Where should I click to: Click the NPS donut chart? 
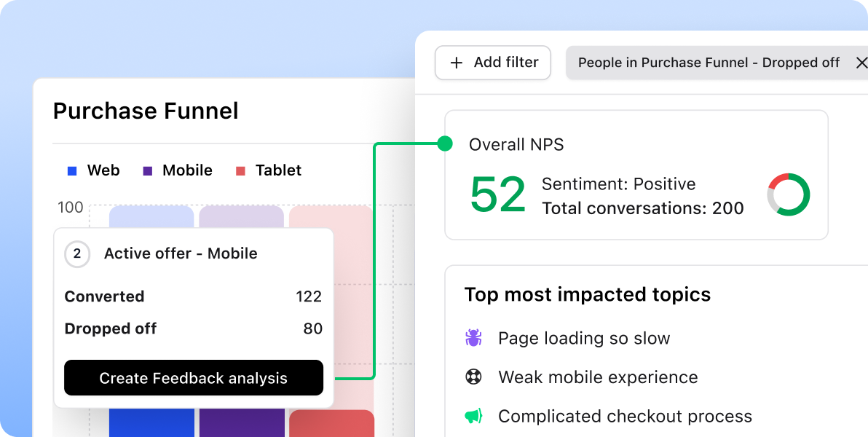click(789, 194)
